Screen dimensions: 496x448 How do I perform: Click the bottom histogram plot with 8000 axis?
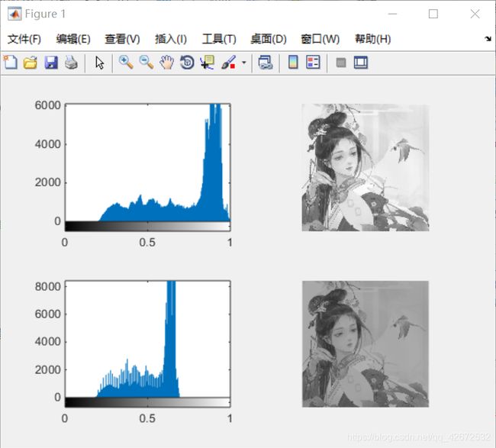[x=148, y=339]
